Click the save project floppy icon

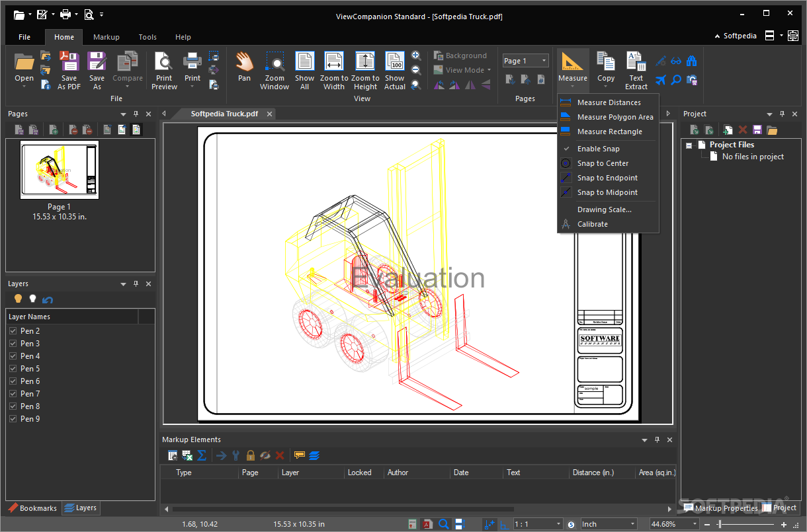tap(757, 130)
